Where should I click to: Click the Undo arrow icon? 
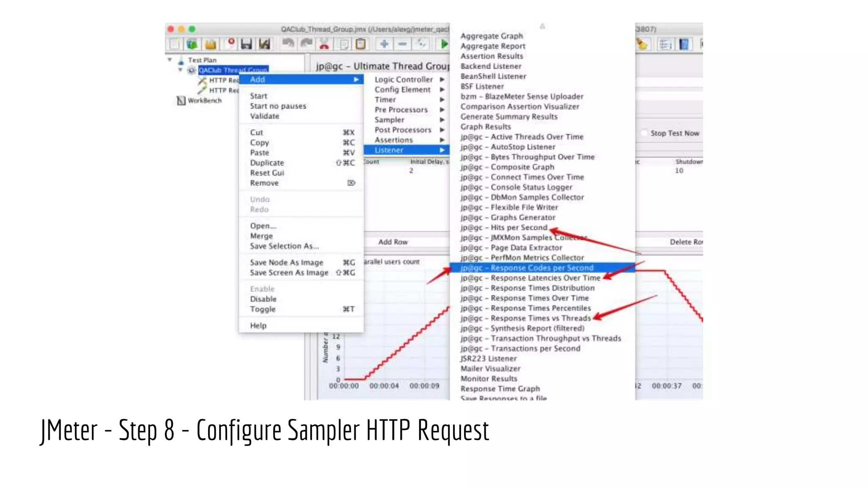pos(288,43)
